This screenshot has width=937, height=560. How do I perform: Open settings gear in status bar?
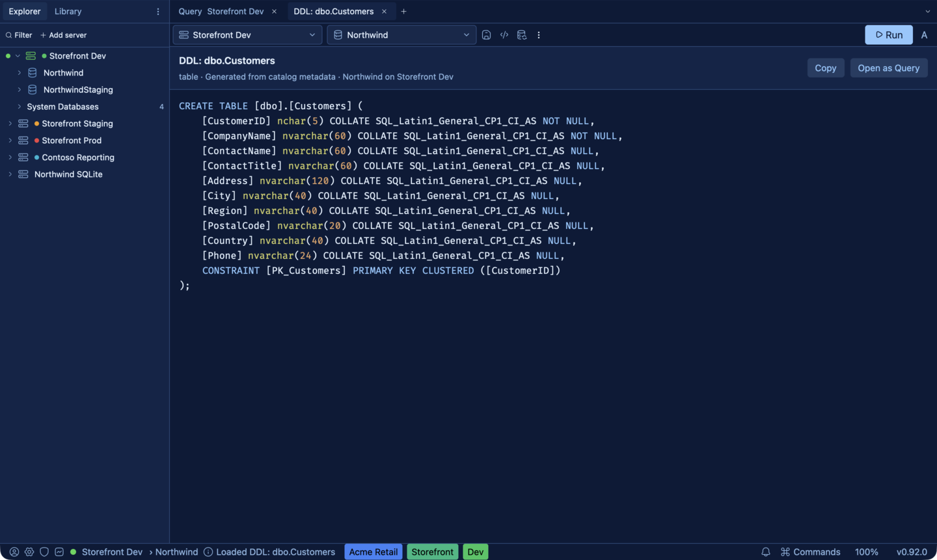[29, 552]
